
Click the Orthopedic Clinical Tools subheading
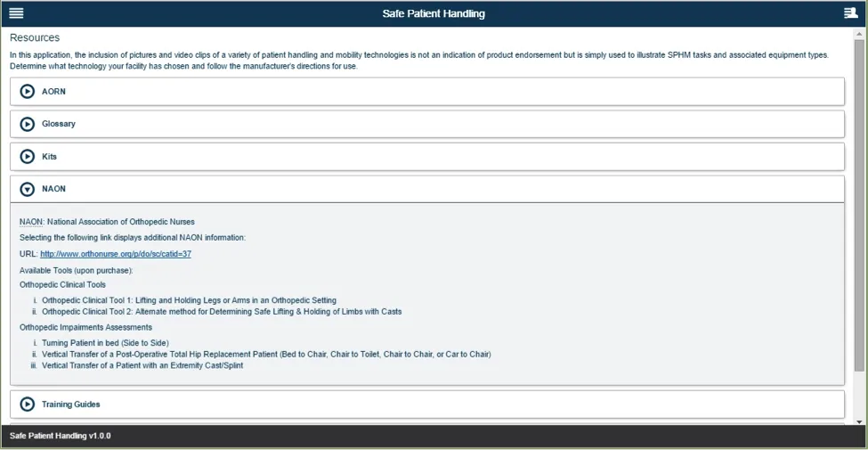[62, 285]
